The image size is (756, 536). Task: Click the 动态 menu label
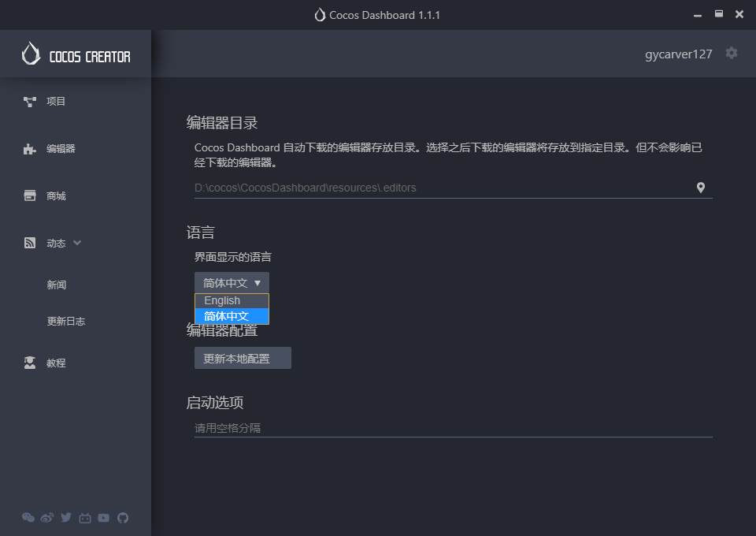[x=56, y=243]
